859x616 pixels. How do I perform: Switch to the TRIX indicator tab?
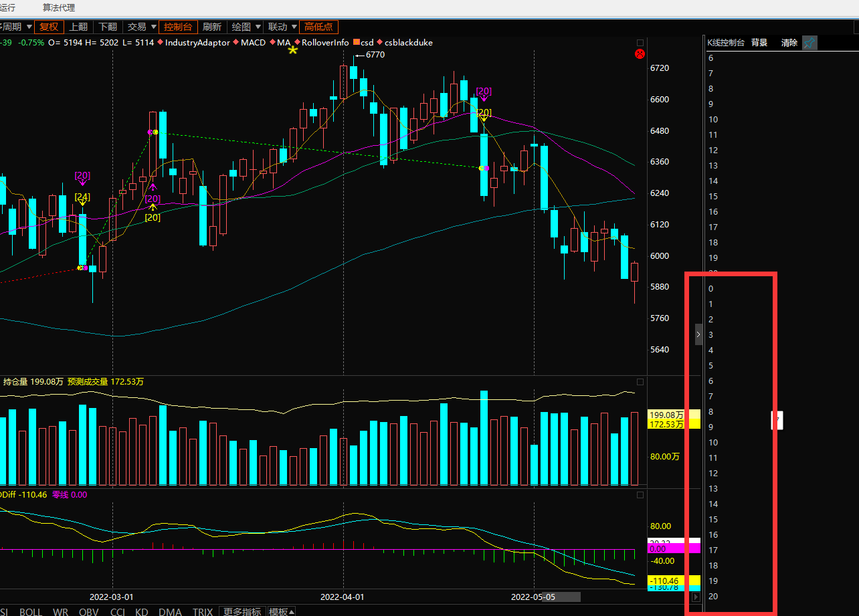click(x=203, y=611)
